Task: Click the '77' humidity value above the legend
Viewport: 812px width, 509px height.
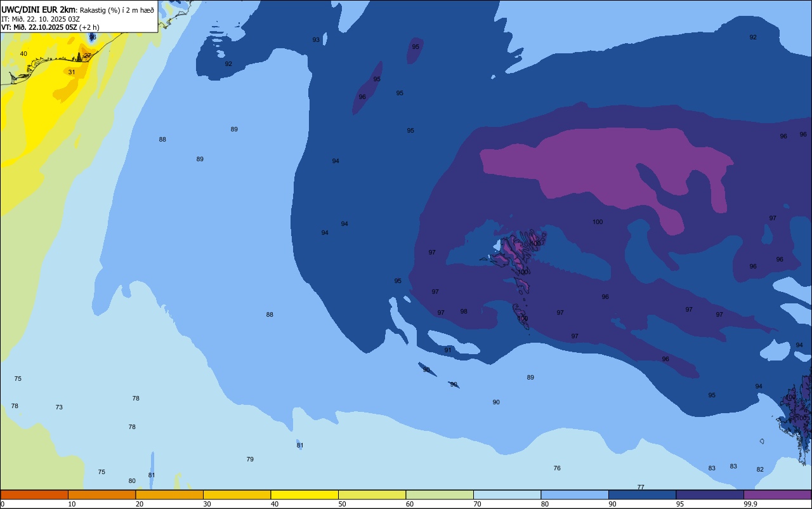Action: click(x=641, y=487)
